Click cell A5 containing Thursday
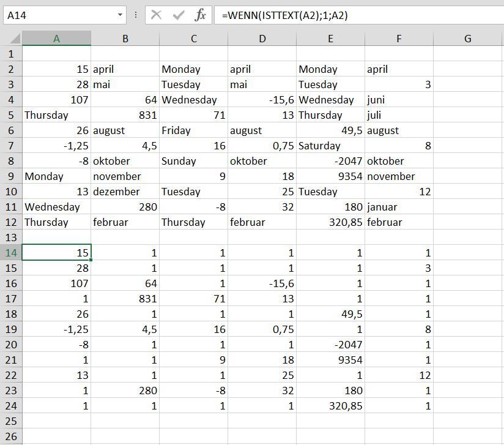 click(x=56, y=115)
